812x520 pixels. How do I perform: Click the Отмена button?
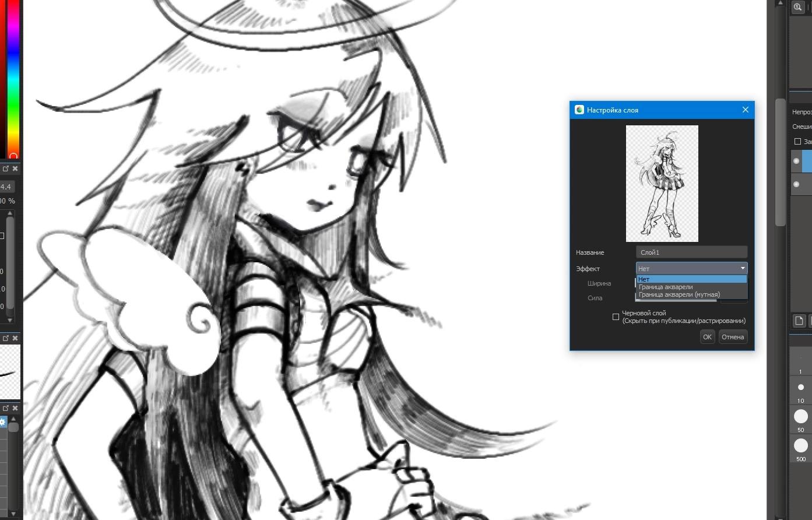point(733,337)
